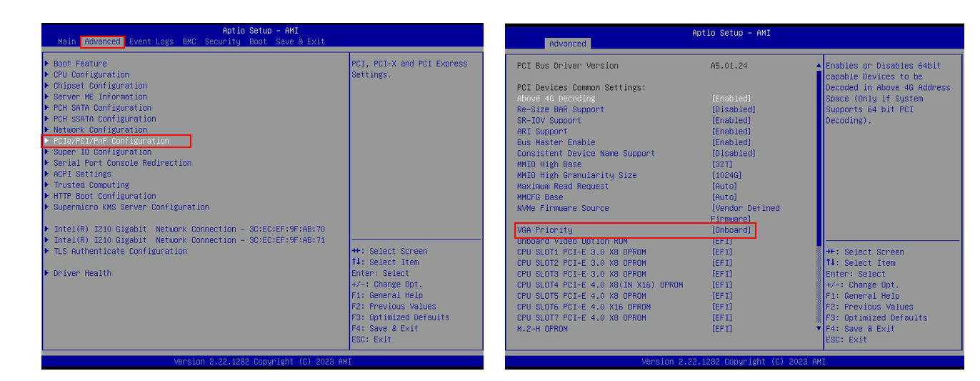Select PCIe/PCI/PnP Configuration entry

coord(111,141)
